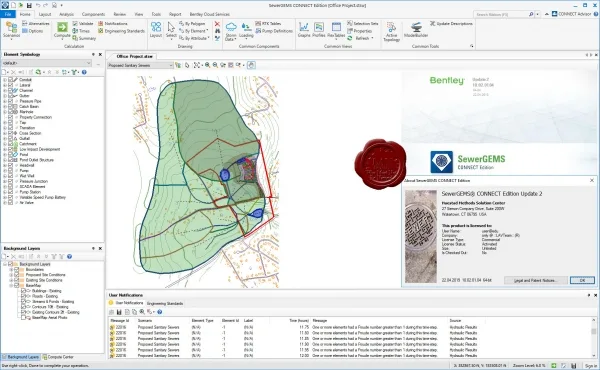Toggle the Manhole symbology checkbox
Image resolution: width=600 pixels, height=370 pixels.
coord(10,112)
